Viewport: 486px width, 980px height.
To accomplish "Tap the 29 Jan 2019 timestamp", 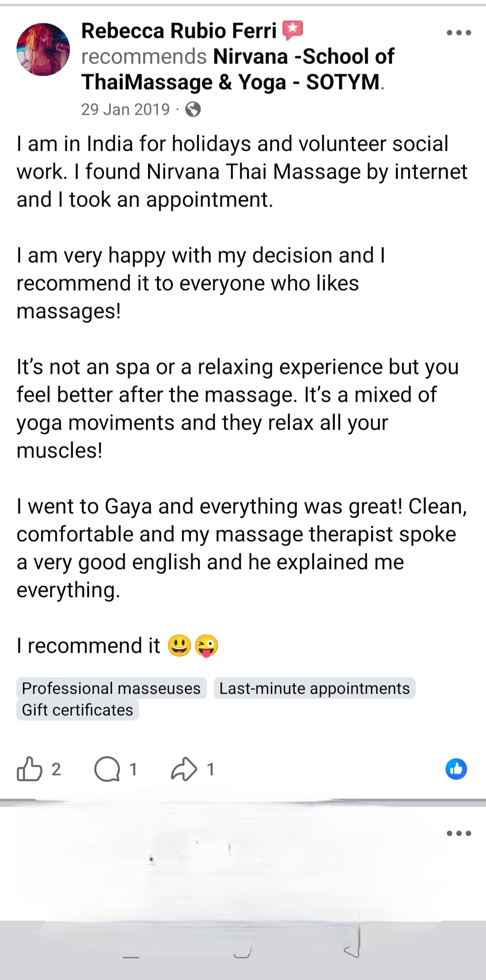I will 126,109.
